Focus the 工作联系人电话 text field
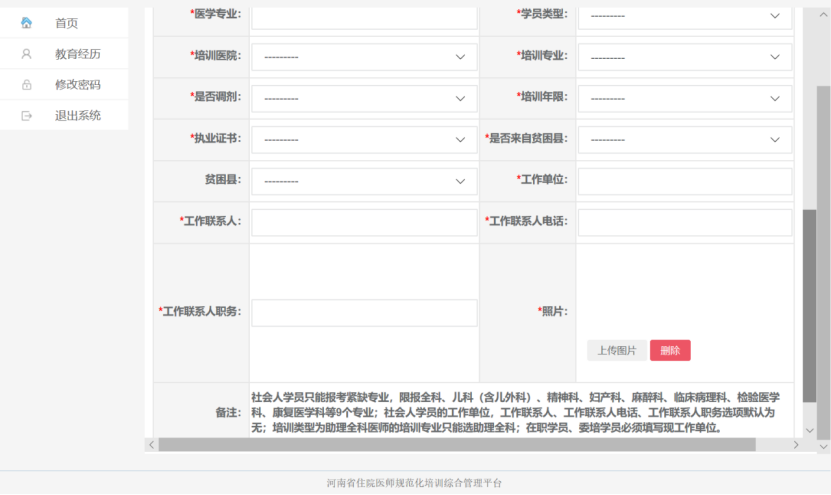Image resolution: width=831 pixels, height=495 pixels. pos(685,222)
